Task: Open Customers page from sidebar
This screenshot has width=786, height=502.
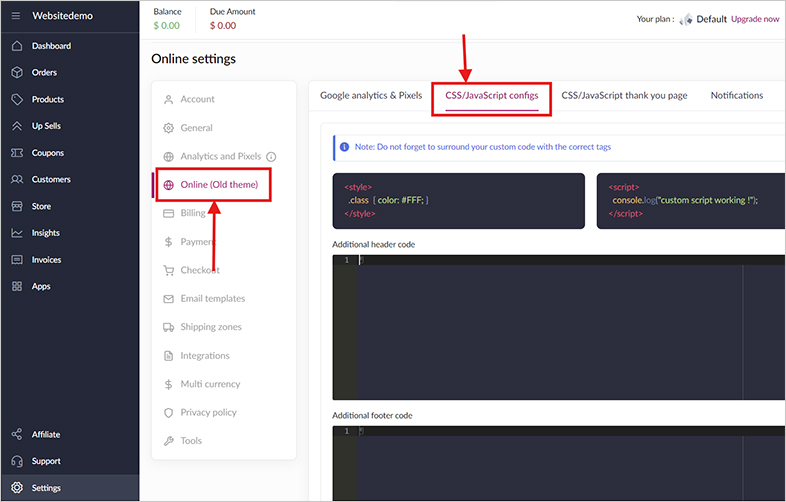Action: pos(51,179)
